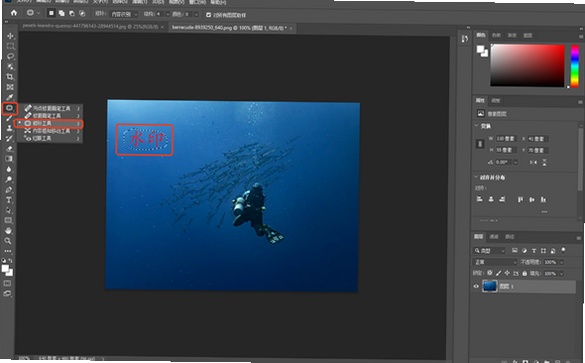Viewport: 585px width, 363px height.
Task: Collapse the Align and Distribute section
Action: pos(476,177)
